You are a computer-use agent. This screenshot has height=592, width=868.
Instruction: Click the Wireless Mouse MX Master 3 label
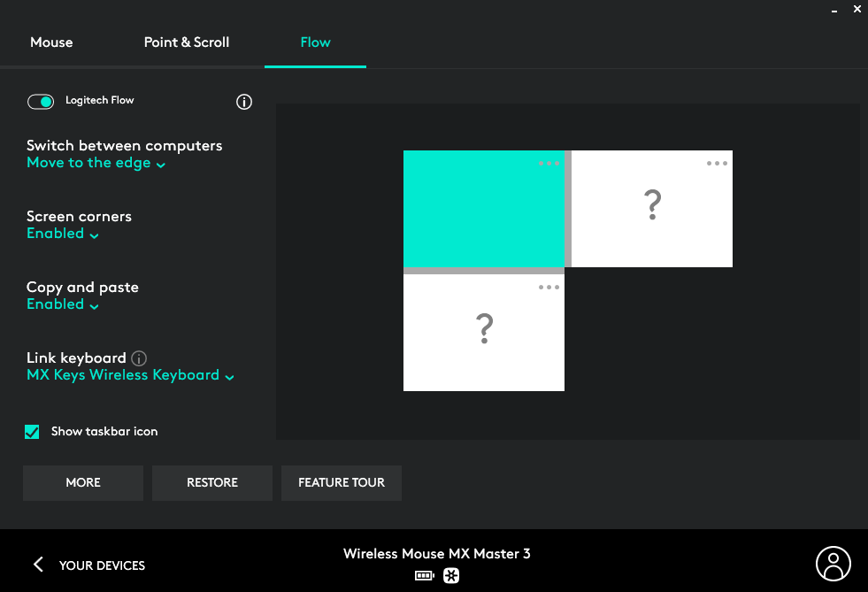[437, 554]
